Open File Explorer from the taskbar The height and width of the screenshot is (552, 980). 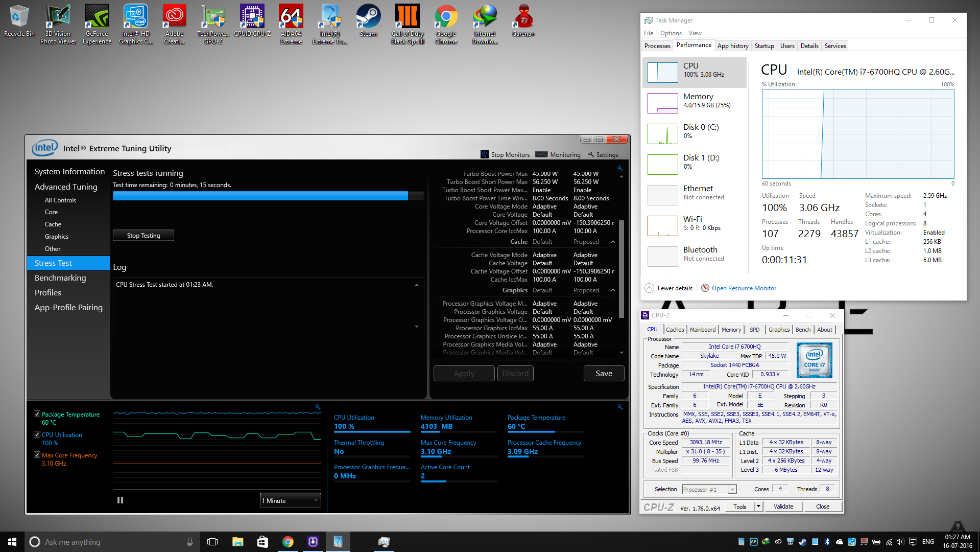(x=237, y=542)
